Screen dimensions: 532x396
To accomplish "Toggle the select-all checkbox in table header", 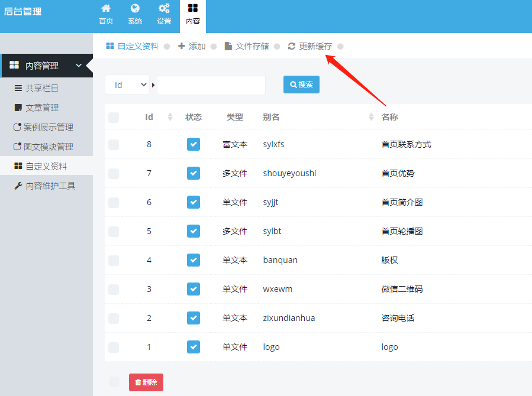I will point(114,118).
